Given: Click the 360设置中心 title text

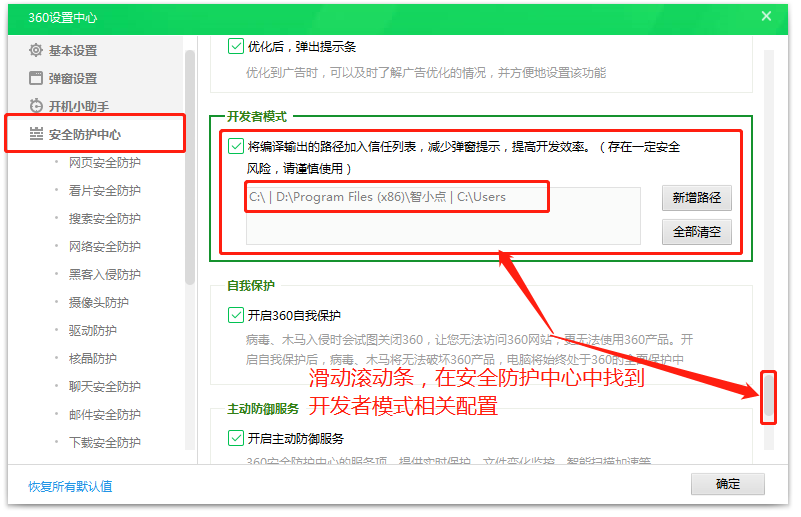Looking at the screenshot, I should [x=62, y=18].
